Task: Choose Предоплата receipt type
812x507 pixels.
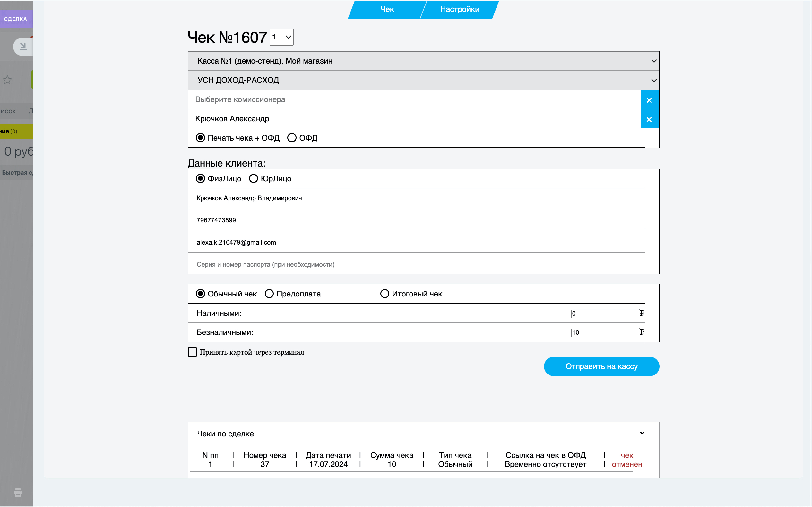Action: 269,294
